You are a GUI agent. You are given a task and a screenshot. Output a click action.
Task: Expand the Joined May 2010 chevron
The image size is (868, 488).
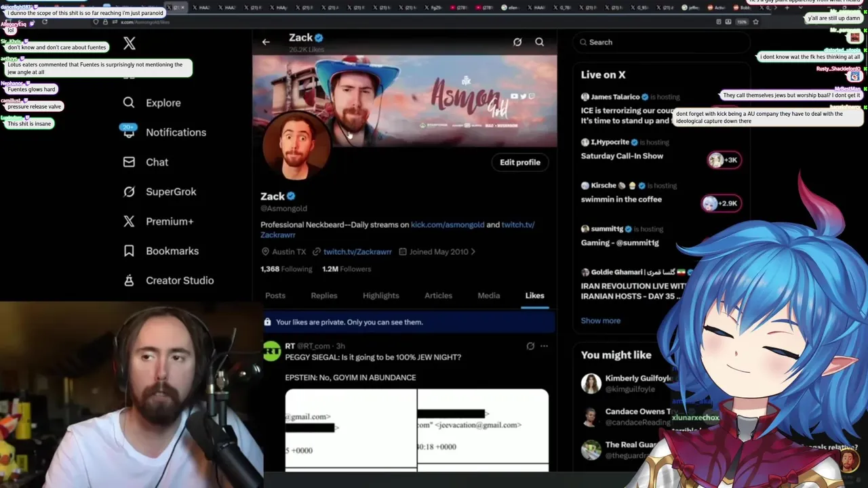coord(473,251)
